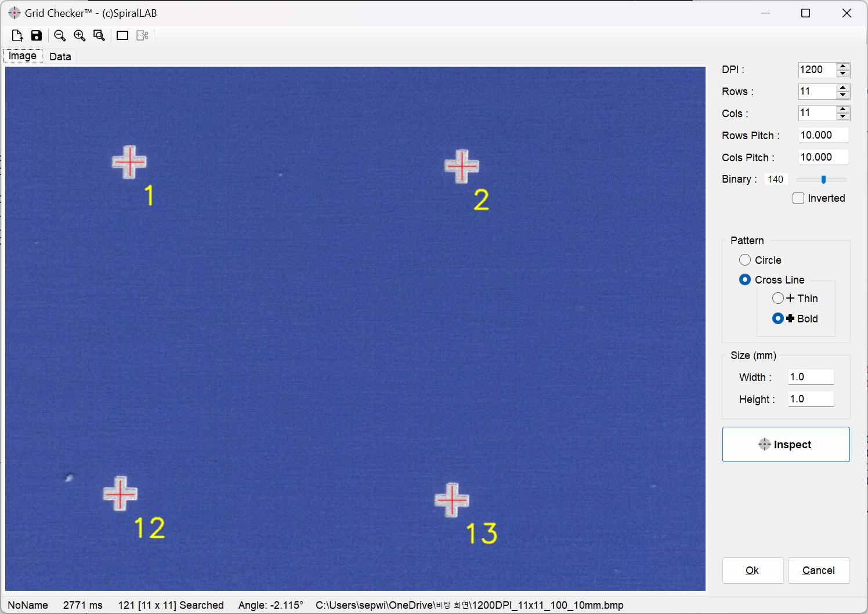
Task: Click the Binary value 140 text
Action: 775,179
